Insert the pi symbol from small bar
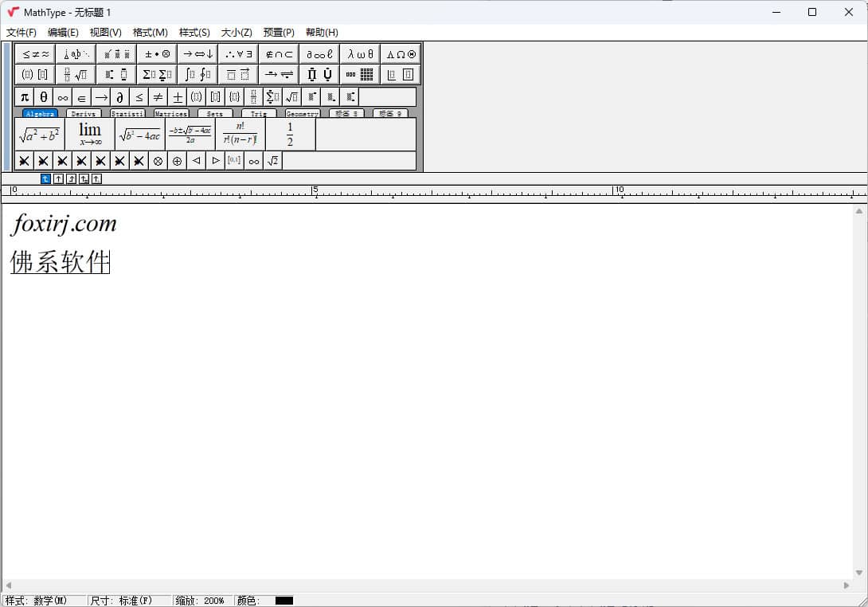Screen dimensions: 868x607 point(25,97)
